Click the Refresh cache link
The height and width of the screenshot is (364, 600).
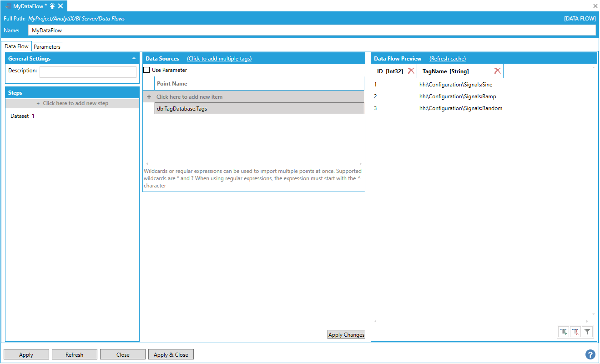click(x=447, y=59)
